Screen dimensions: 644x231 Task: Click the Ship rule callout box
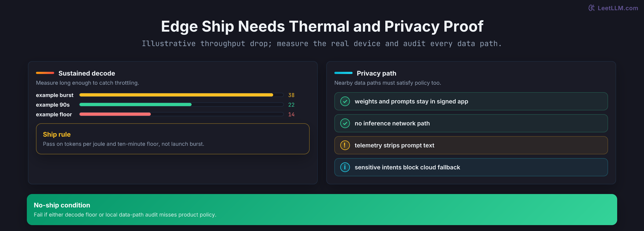(x=173, y=139)
